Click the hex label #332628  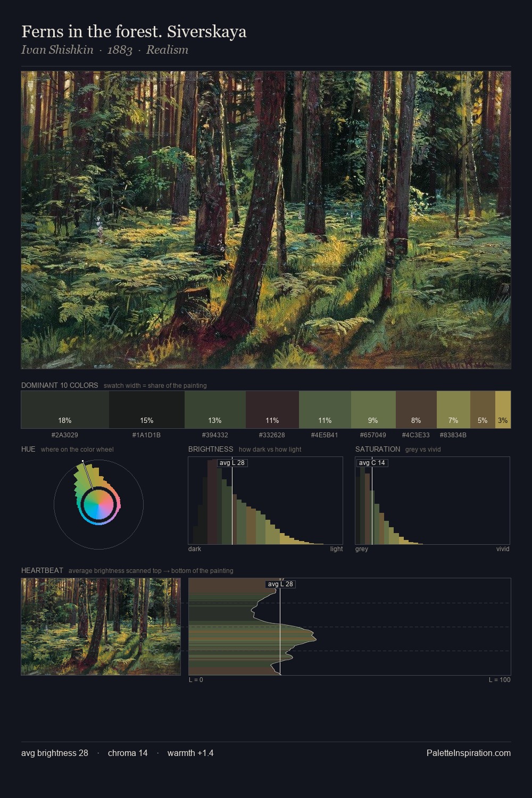272,435
